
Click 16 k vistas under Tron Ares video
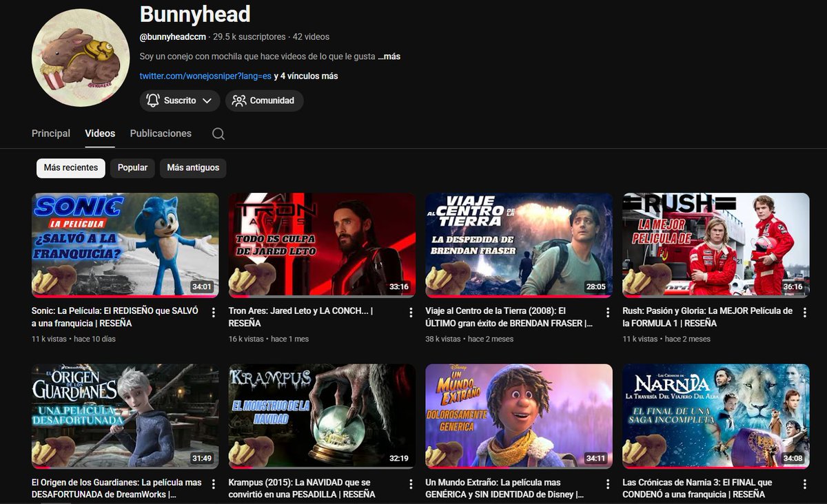coord(246,339)
